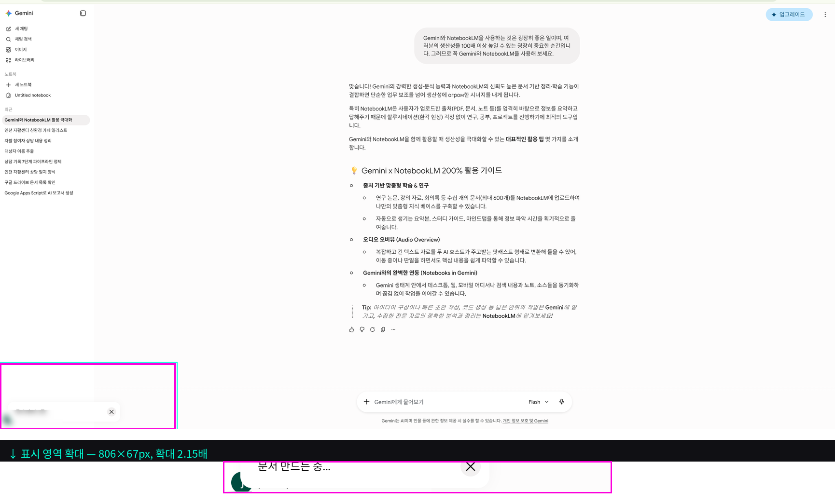Open the chat "Google Apps Script로 AI 보고서 생성"
Image resolution: width=835 pixels, height=504 pixels.
coord(39,193)
